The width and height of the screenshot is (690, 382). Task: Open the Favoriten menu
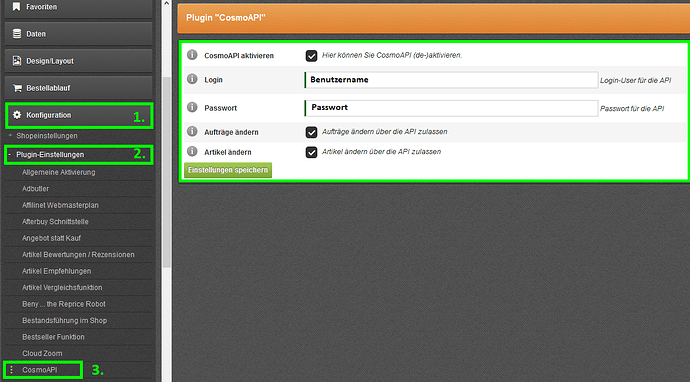coord(78,7)
